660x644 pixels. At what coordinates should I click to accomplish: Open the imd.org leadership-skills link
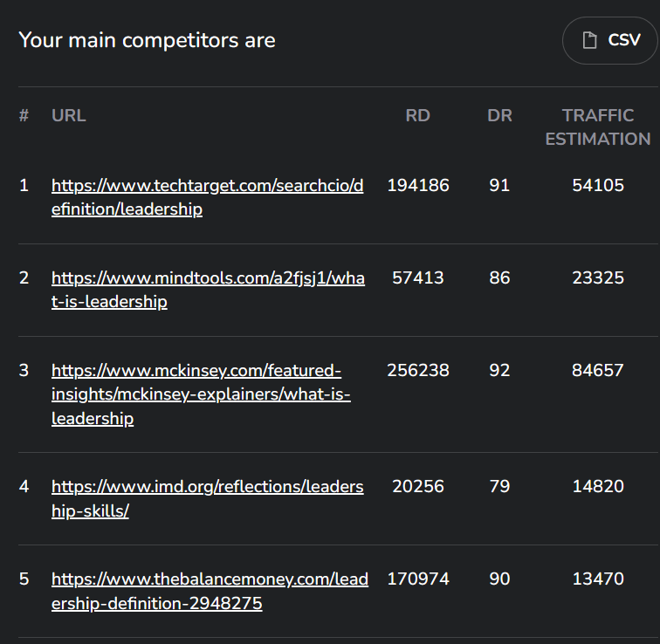pos(208,499)
